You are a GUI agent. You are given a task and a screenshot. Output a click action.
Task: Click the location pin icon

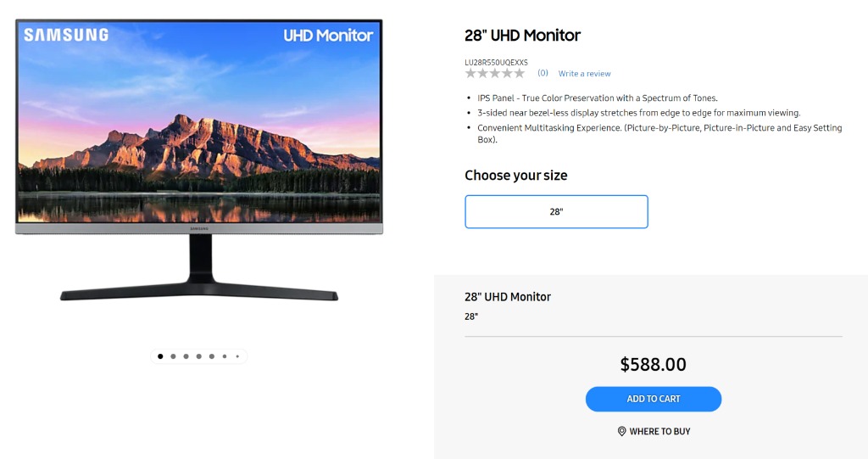click(621, 431)
